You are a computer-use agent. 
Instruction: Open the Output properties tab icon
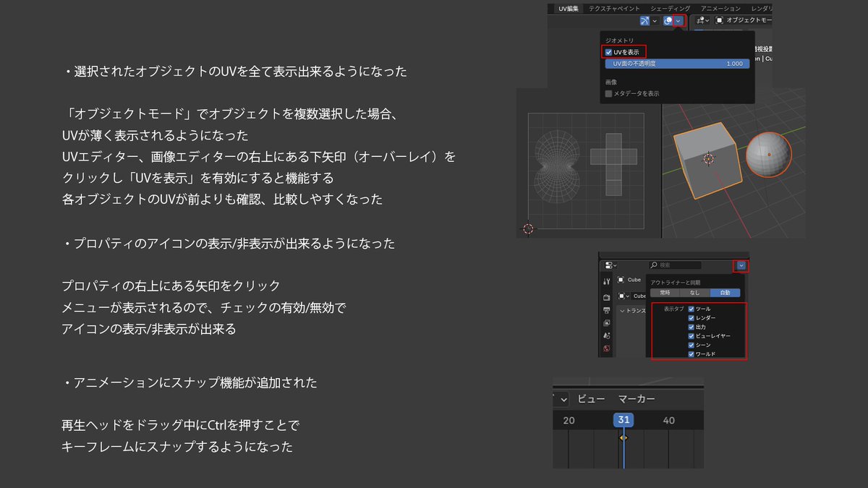[606, 310]
